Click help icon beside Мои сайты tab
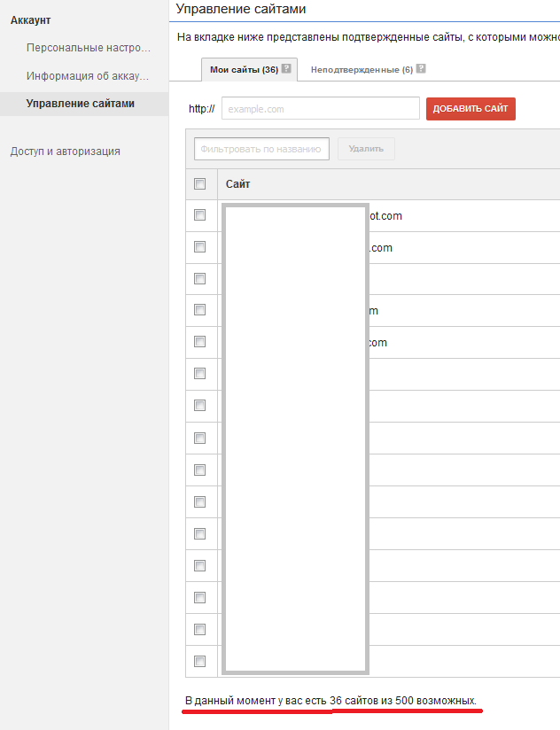Viewport: 560px width, 730px height. coord(286,69)
